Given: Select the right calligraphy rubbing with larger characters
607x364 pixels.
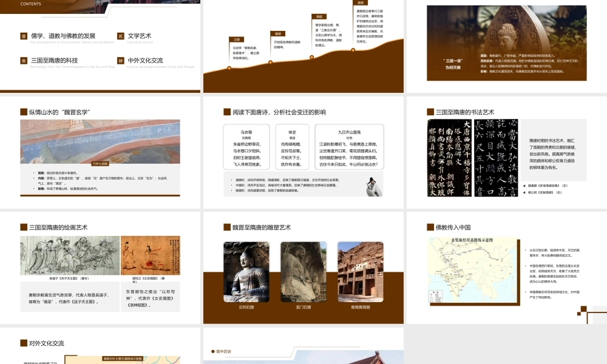Looking at the screenshot, I should pyautogui.click(x=496, y=158).
